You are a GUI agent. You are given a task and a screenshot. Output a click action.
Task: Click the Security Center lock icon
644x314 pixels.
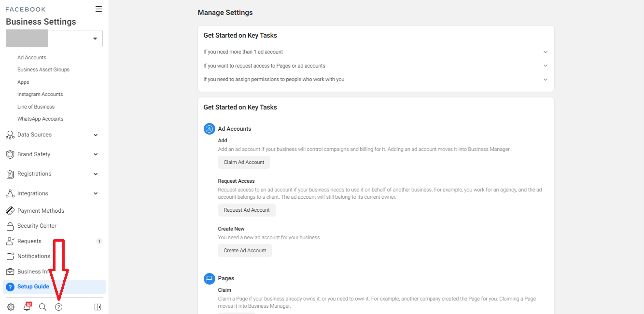pyautogui.click(x=10, y=226)
